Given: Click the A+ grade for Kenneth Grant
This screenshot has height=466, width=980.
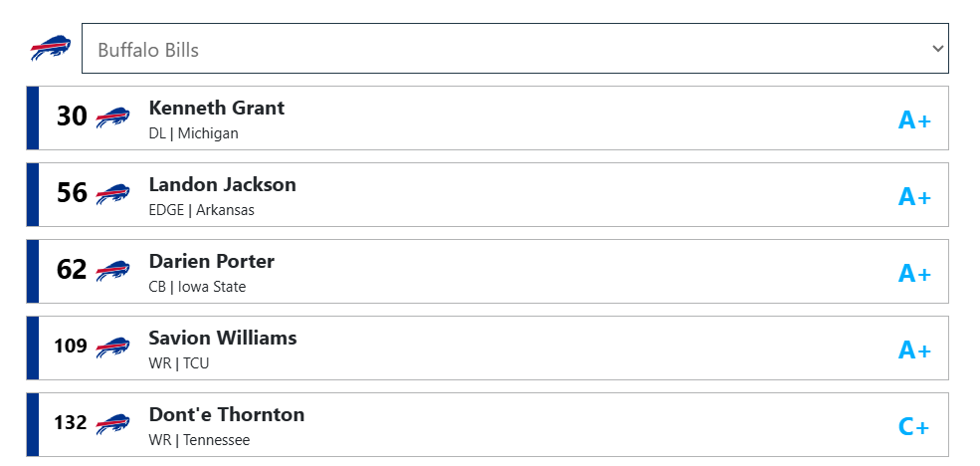Looking at the screenshot, I should 914,119.
